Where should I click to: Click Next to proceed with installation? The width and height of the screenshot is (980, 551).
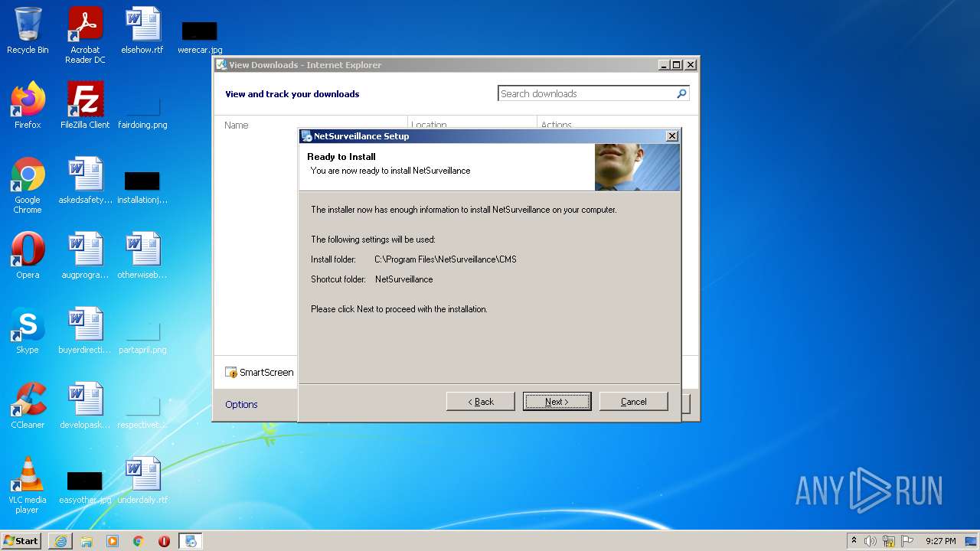click(557, 402)
